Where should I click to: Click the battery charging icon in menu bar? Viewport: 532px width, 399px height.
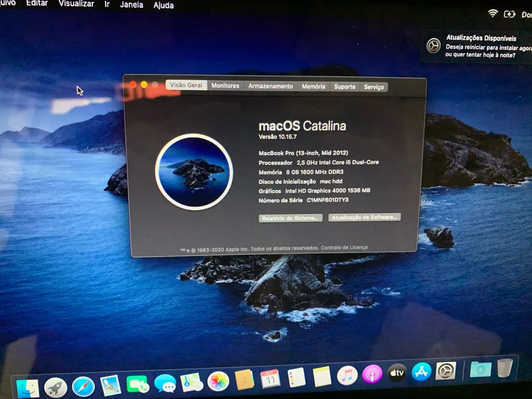510,14
